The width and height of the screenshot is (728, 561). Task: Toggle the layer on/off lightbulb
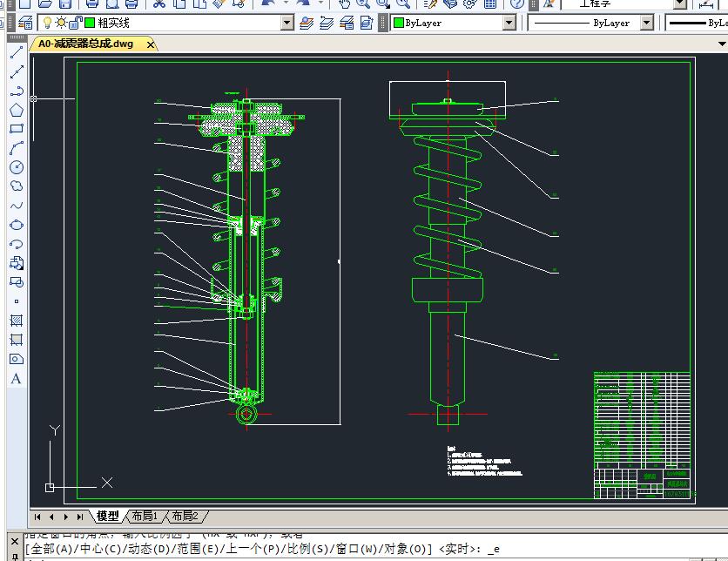(48, 23)
